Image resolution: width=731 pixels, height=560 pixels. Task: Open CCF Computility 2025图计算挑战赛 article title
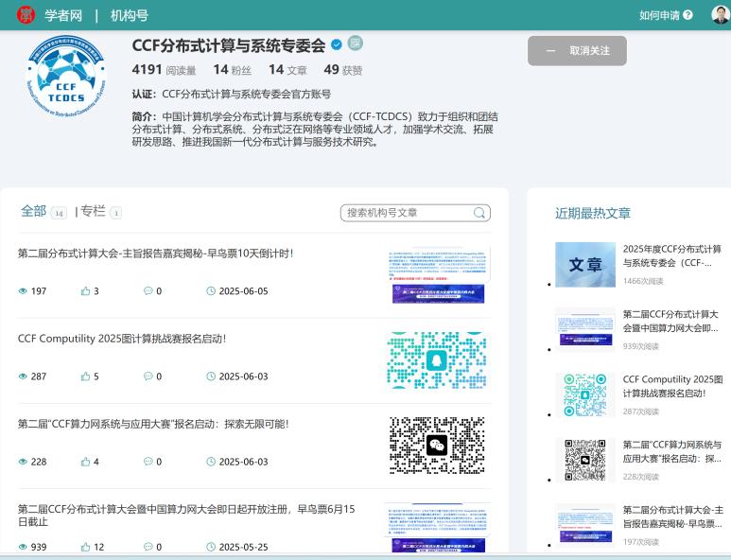click(122, 339)
